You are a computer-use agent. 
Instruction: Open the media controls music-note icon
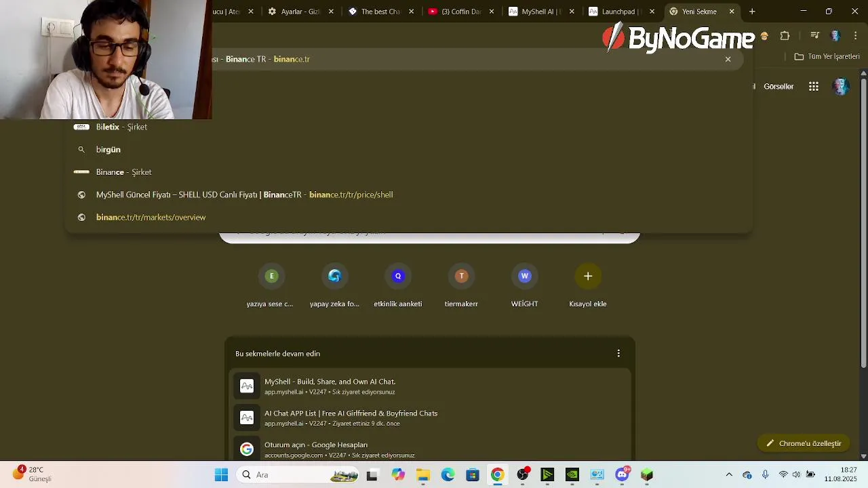point(815,36)
